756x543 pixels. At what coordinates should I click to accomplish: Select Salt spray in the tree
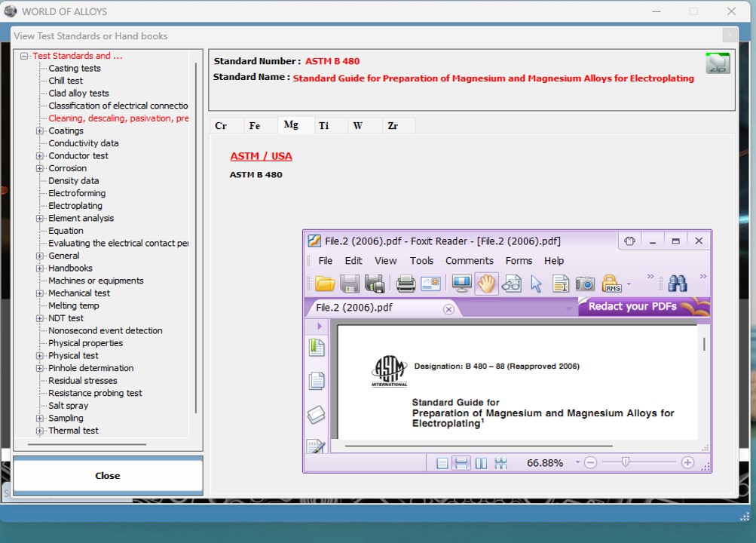[x=69, y=406]
